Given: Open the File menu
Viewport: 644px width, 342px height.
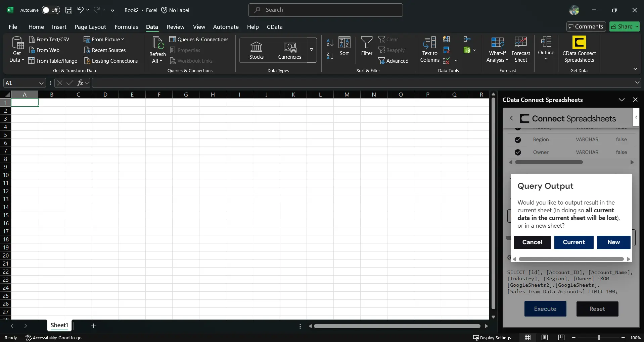Looking at the screenshot, I should pos(13,27).
